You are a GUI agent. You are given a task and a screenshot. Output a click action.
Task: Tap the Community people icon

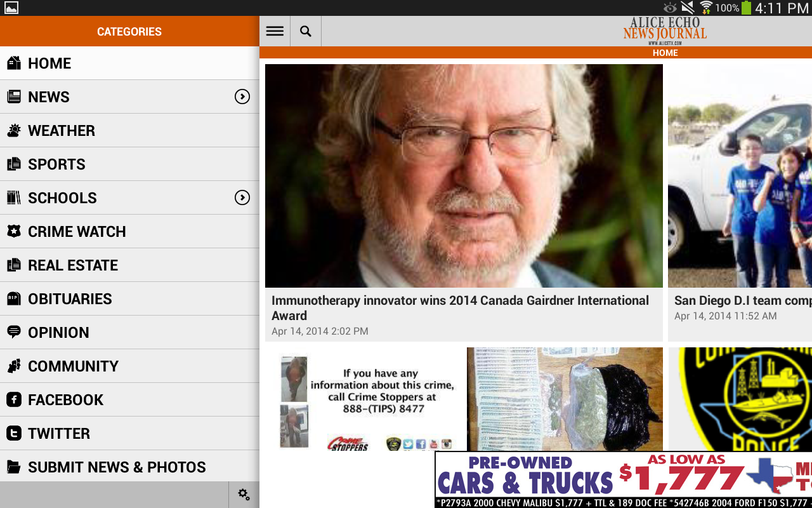tap(14, 366)
